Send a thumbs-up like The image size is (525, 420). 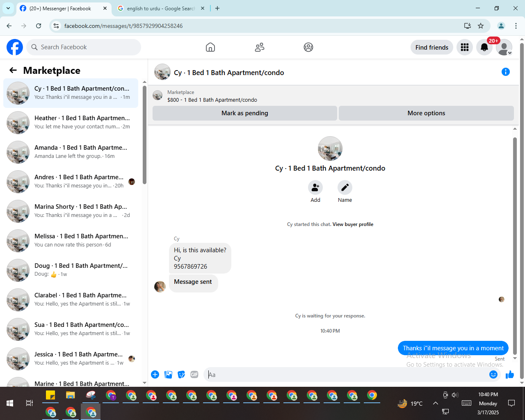tap(510, 374)
